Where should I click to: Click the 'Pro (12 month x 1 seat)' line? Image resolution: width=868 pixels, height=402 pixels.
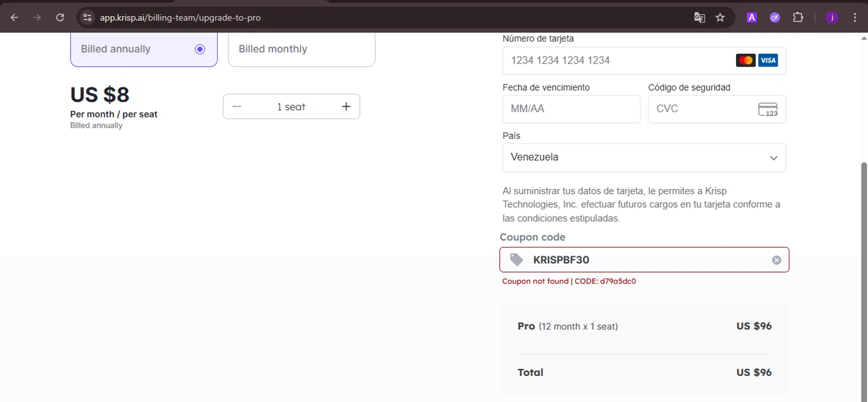click(x=568, y=326)
